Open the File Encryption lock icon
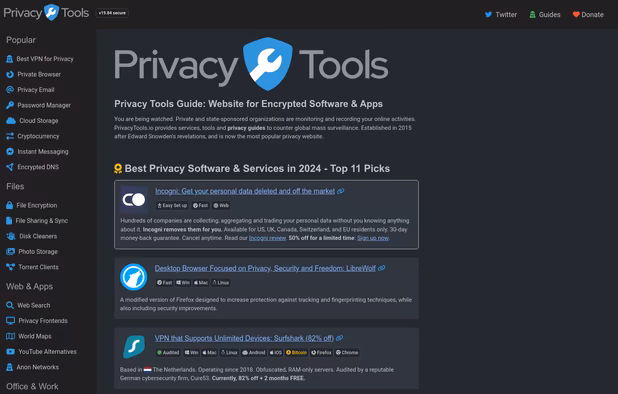Viewport: 618px width, 394px height. 9,205
